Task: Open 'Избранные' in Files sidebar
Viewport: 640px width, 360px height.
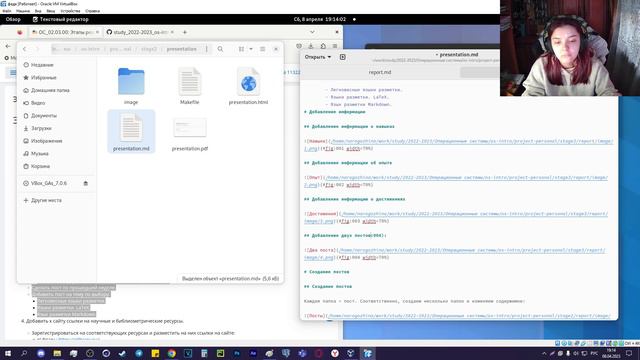Action: point(43,78)
